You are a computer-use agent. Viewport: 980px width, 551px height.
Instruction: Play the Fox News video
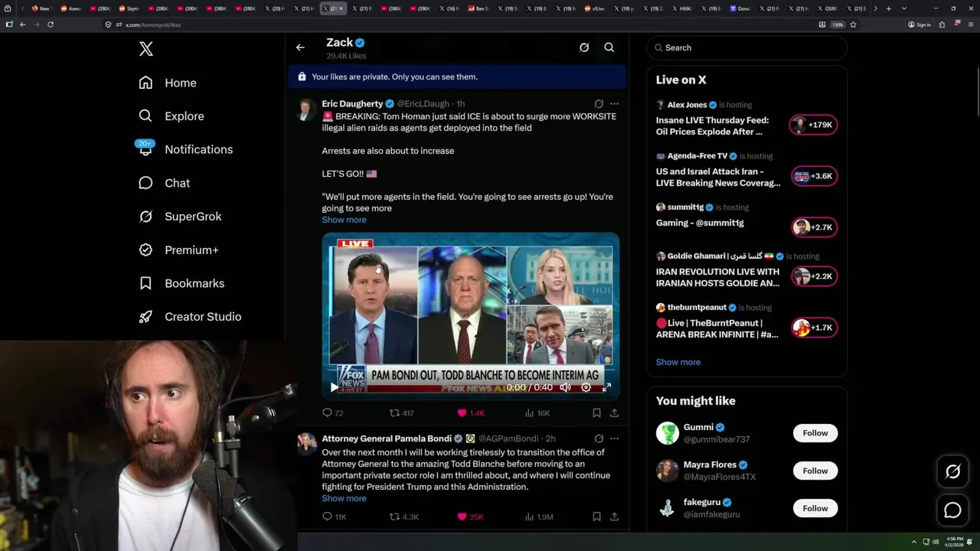click(334, 387)
